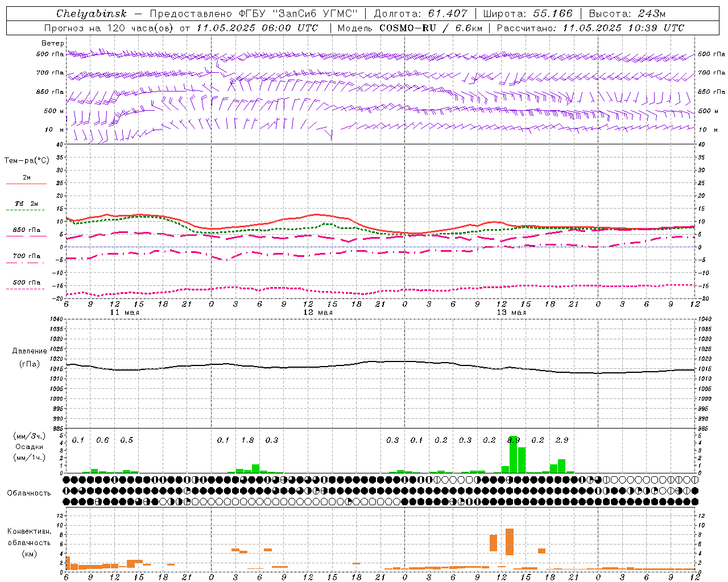Click the tallest orange convective cloud bar
This screenshot has height=582, width=728.
(510, 542)
